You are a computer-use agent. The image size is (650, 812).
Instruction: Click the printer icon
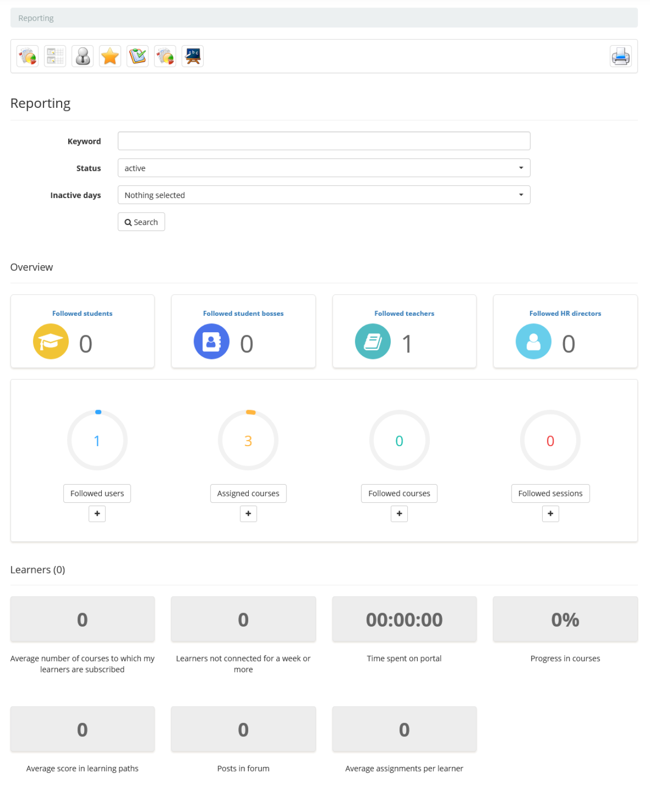coord(621,56)
